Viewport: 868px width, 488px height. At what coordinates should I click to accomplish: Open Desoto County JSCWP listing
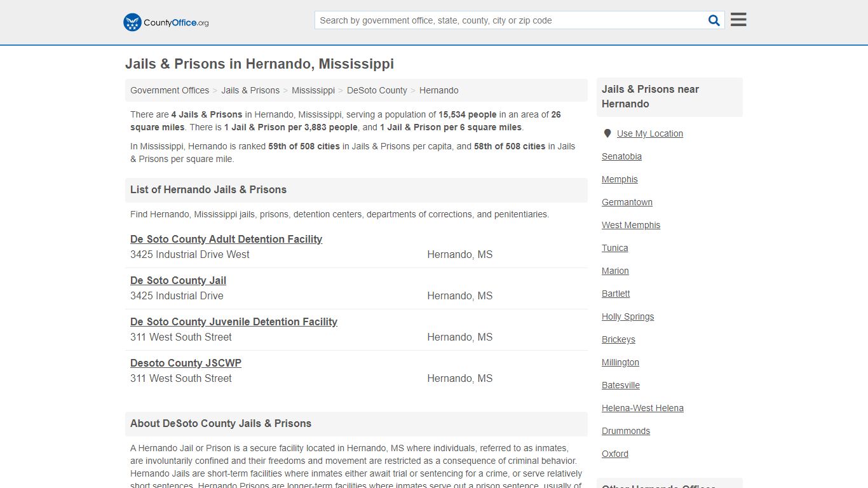[x=186, y=363]
